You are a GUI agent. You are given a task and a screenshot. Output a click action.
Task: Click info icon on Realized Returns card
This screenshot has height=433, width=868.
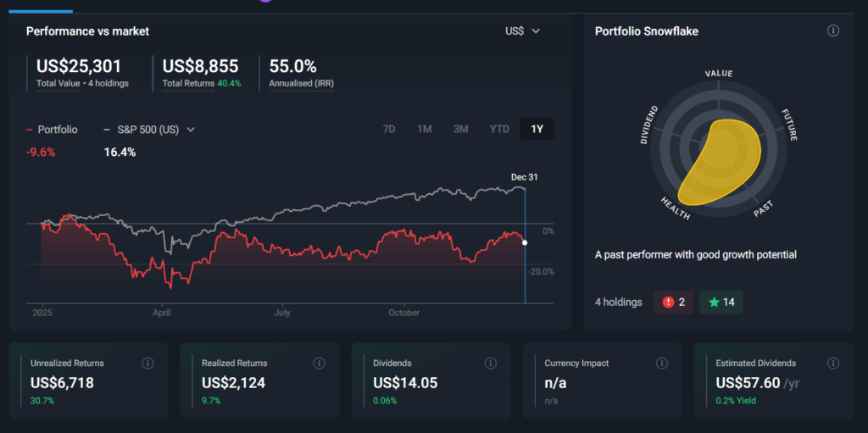tap(319, 364)
